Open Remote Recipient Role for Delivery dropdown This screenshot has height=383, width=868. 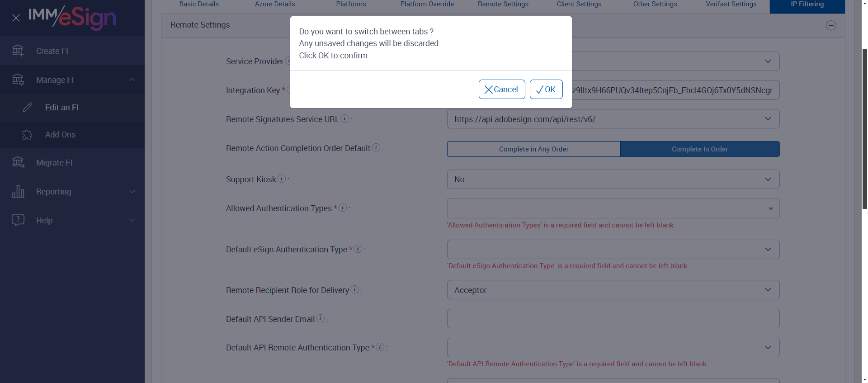click(x=613, y=290)
